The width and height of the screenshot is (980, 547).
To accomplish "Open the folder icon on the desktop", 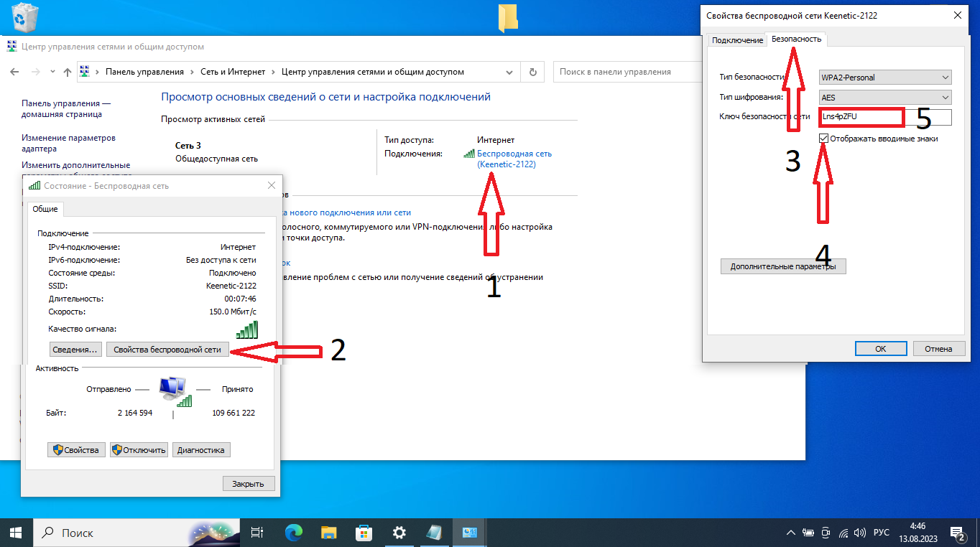I will point(508,17).
